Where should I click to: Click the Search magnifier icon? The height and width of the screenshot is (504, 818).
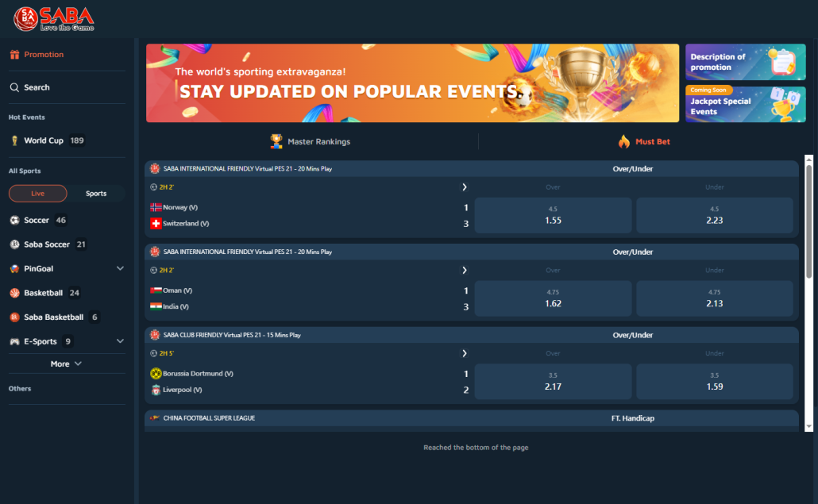[x=14, y=87]
